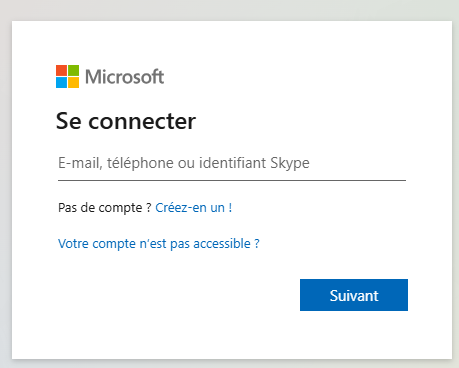This screenshot has width=459, height=368.
Task: Click the green square of Microsoft logo
Action: tap(74, 70)
